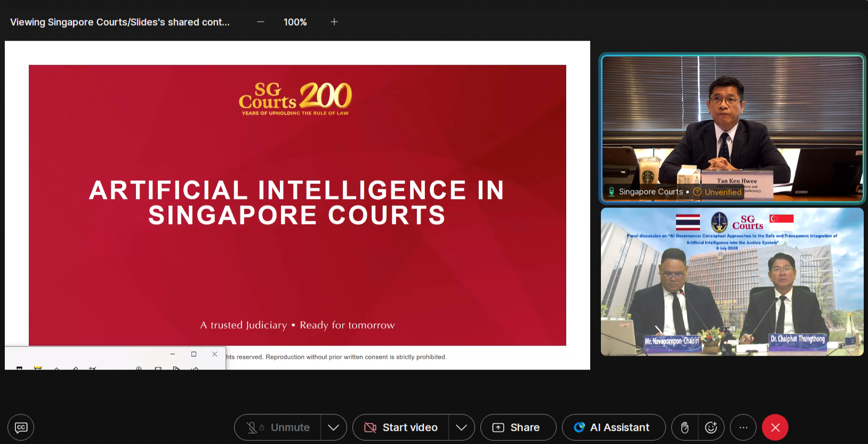
Task: Select the Thai panel video thumbnail
Action: (x=733, y=281)
